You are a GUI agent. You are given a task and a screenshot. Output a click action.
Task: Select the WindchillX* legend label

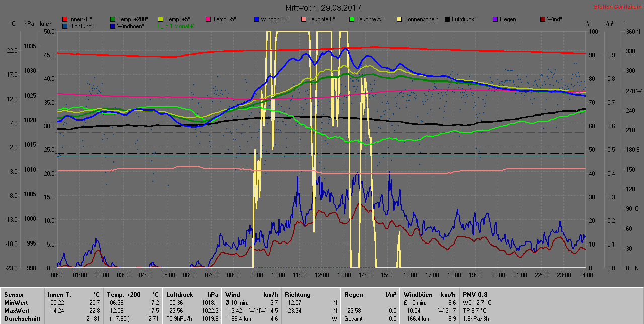[275, 19]
